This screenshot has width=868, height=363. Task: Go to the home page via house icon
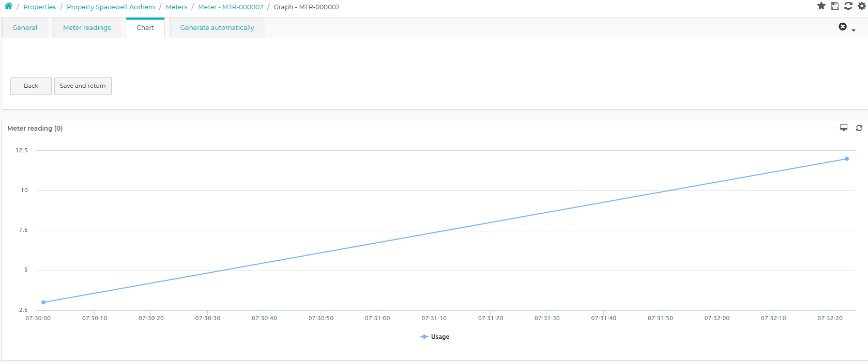(x=8, y=6)
